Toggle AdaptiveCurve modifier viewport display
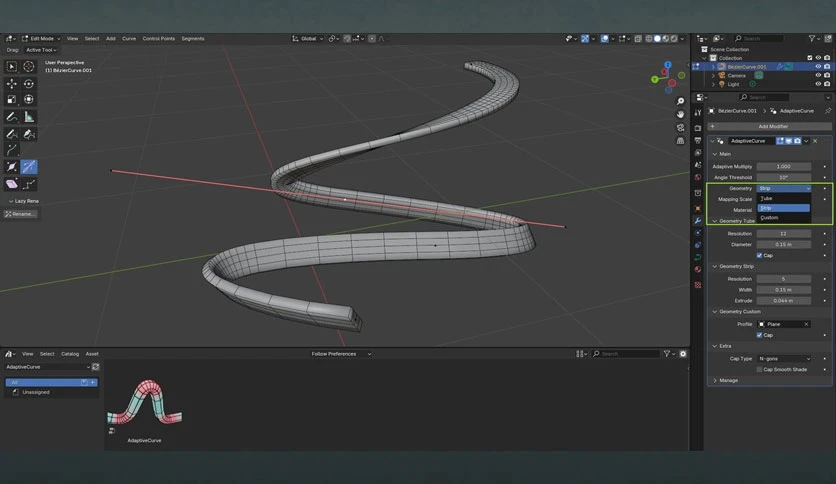The height and width of the screenshot is (484, 836). pyautogui.click(x=789, y=141)
